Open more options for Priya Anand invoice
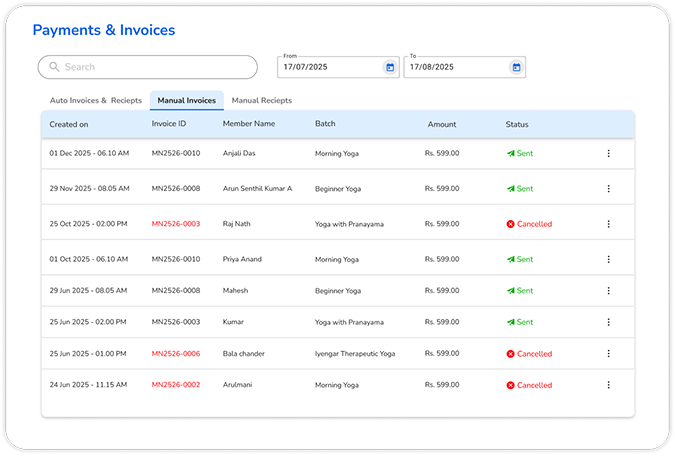This screenshot has height=456, width=675. [x=608, y=259]
